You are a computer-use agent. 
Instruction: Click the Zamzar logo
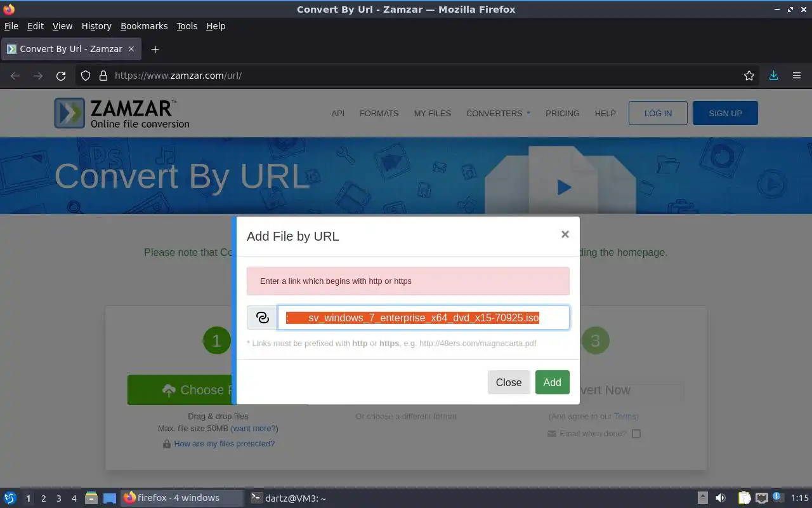[x=122, y=113]
